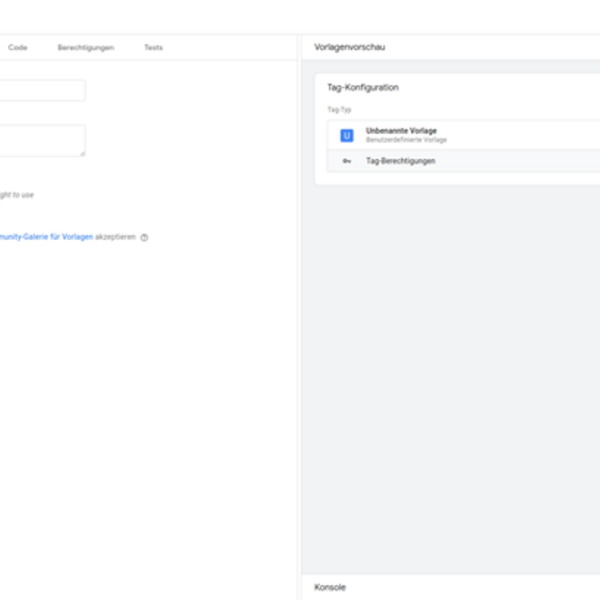Switch to the Code tab
The height and width of the screenshot is (600, 600).
pos(18,47)
